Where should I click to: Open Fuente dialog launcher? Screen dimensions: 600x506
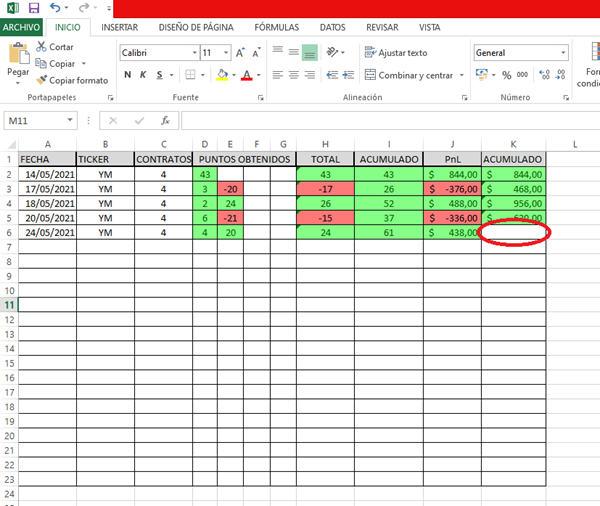[x=261, y=98]
